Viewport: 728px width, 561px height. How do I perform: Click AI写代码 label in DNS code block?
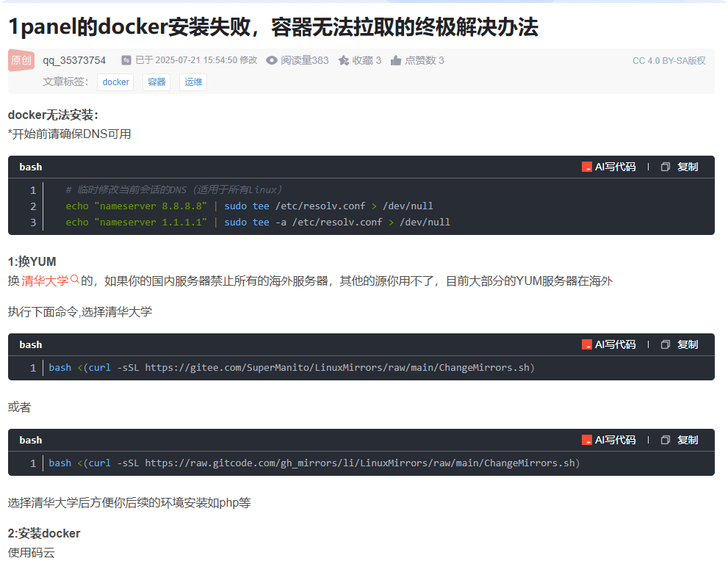pyautogui.click(x=615, y=167)
